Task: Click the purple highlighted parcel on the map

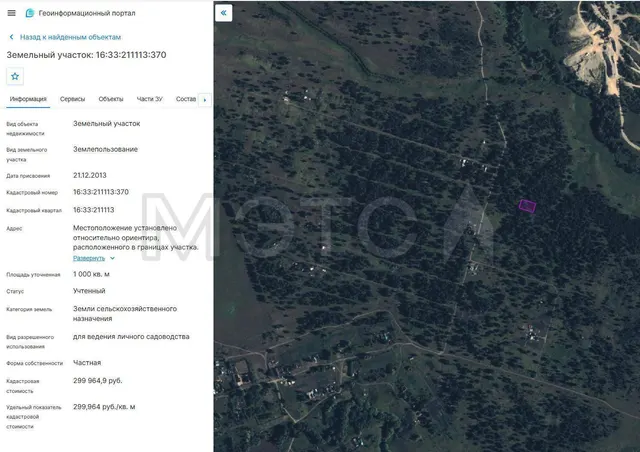Action: tap(527, 206)
